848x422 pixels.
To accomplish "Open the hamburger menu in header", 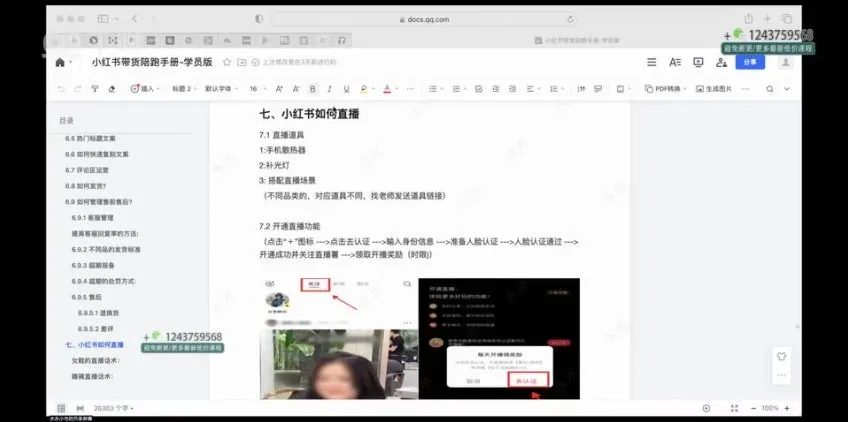I will pyautogui.click(x=652, y=62).
